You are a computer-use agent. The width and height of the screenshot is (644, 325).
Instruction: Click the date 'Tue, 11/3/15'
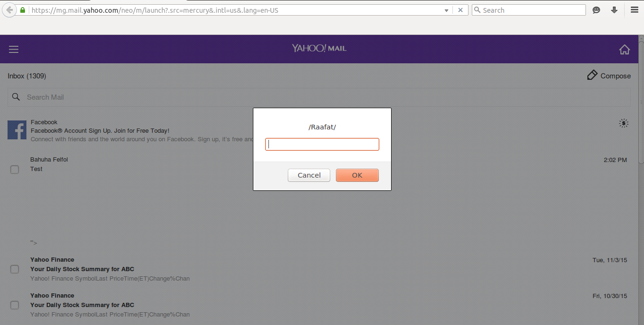(610, 260)
